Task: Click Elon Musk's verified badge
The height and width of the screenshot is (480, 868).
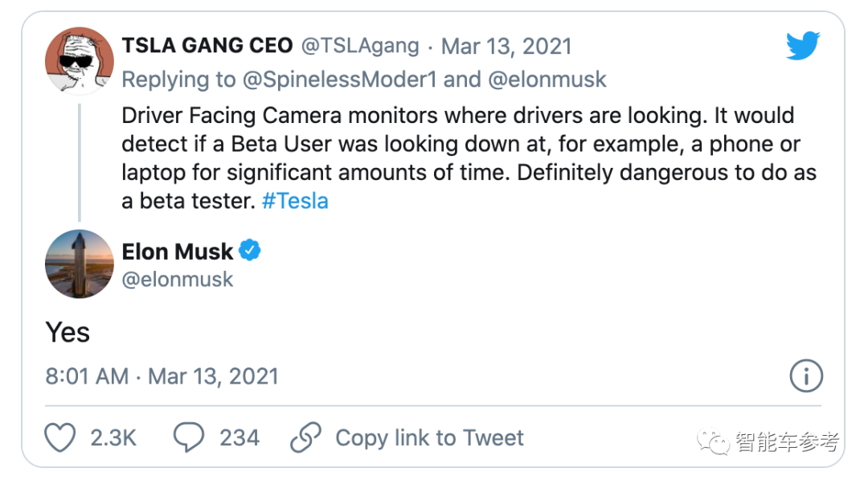Action: click(x=251, y=251)
